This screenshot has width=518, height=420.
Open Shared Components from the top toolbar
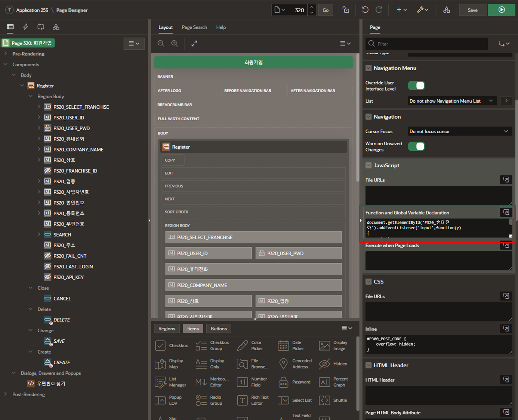point(447,10)
